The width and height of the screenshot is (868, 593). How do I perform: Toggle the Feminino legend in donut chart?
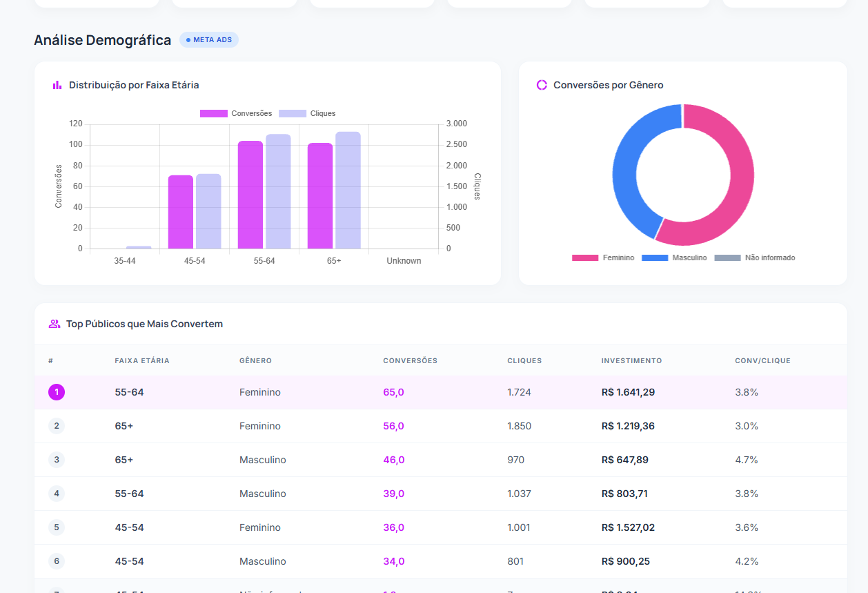(x=603, y=257)
